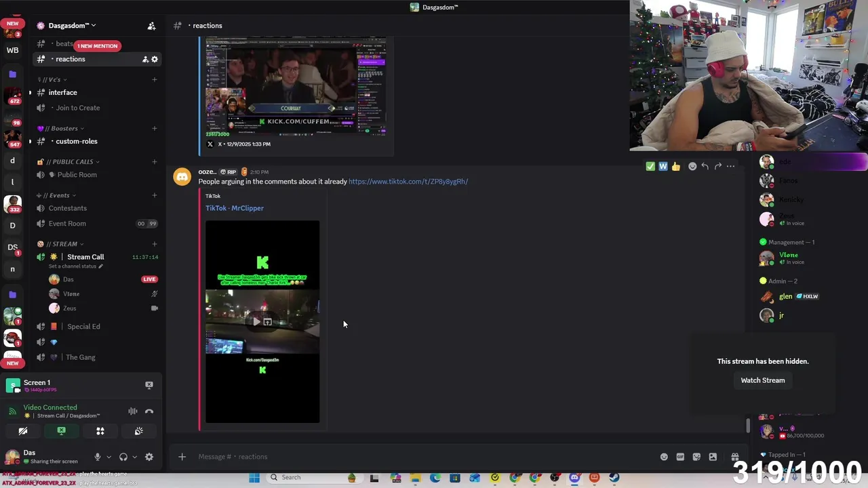Play the TikTok embedded video thumbnail
Image resolution: width=868 pixels, height=488 pixels.
pos(262,322)
